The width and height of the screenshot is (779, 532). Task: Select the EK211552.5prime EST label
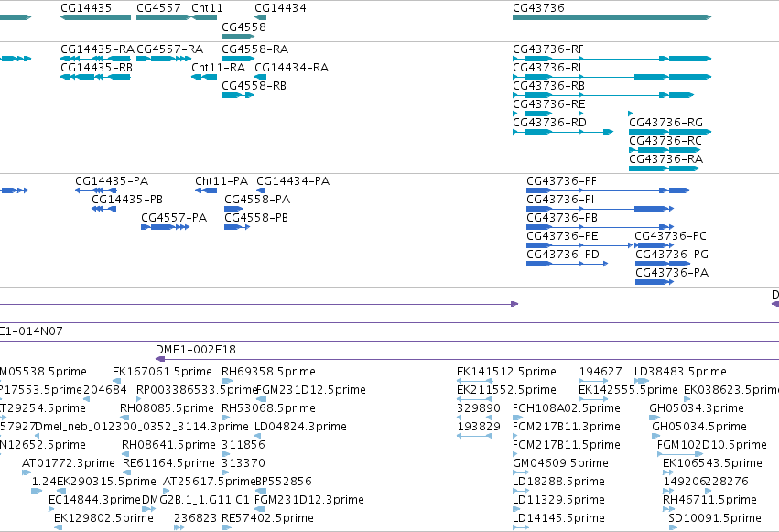click(507, 390)
